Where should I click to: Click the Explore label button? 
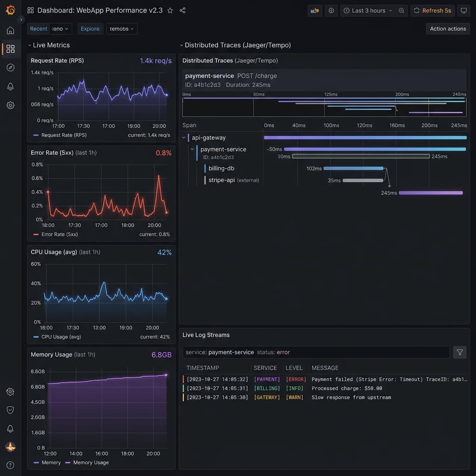coord(91,29)
